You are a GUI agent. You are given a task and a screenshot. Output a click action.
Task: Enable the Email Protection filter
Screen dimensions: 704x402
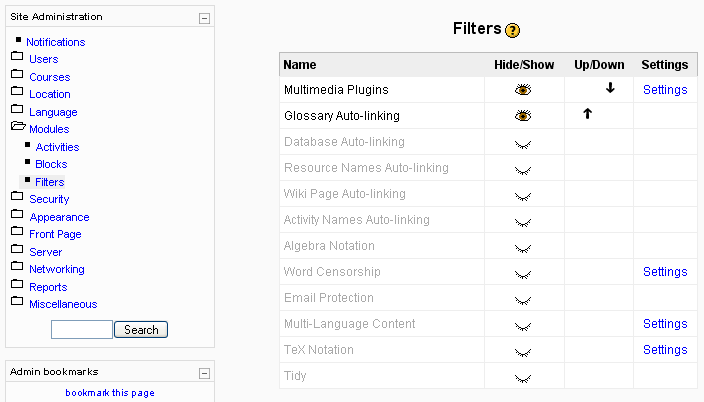[x=523, y=298]
